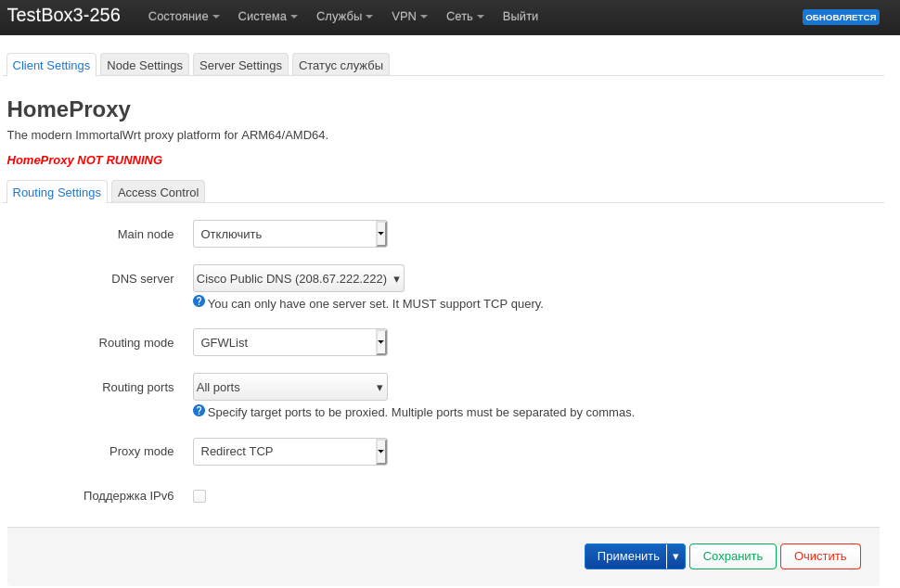This screenshot has width=900, height=588.
Task: Open the Routing mode dropdown
Action: tap(289, 342)
